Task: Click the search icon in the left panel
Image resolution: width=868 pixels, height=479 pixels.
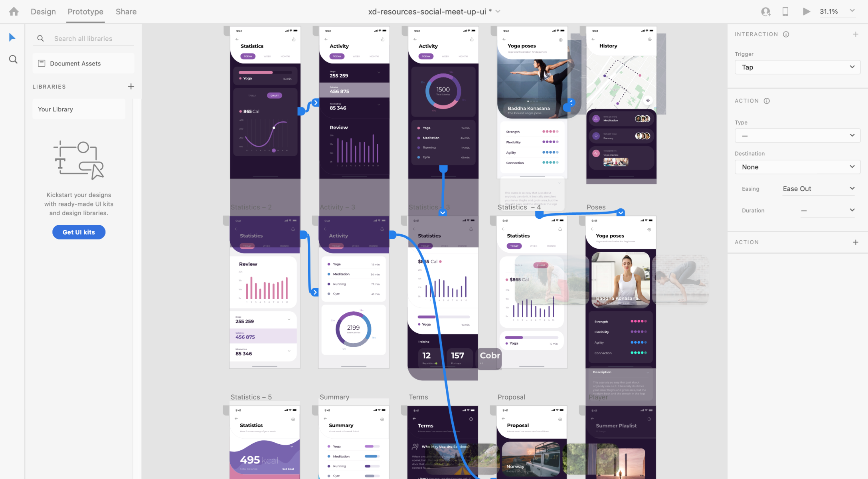Action: point(12,59)
